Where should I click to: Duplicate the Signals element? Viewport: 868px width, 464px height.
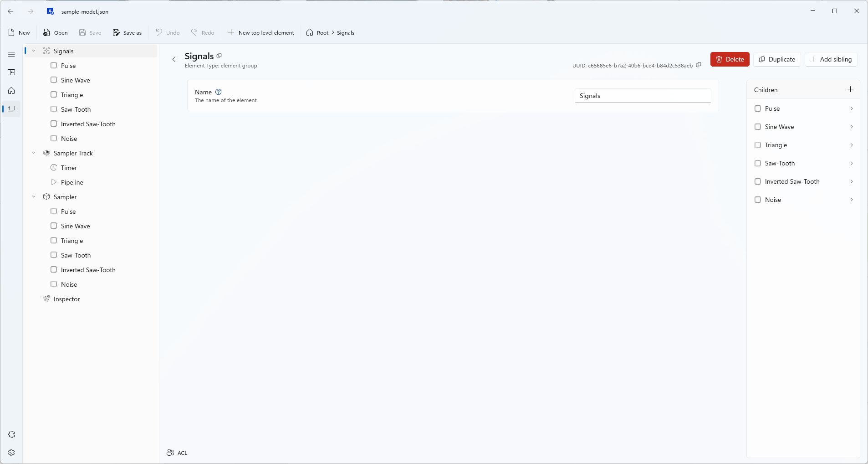777,59
